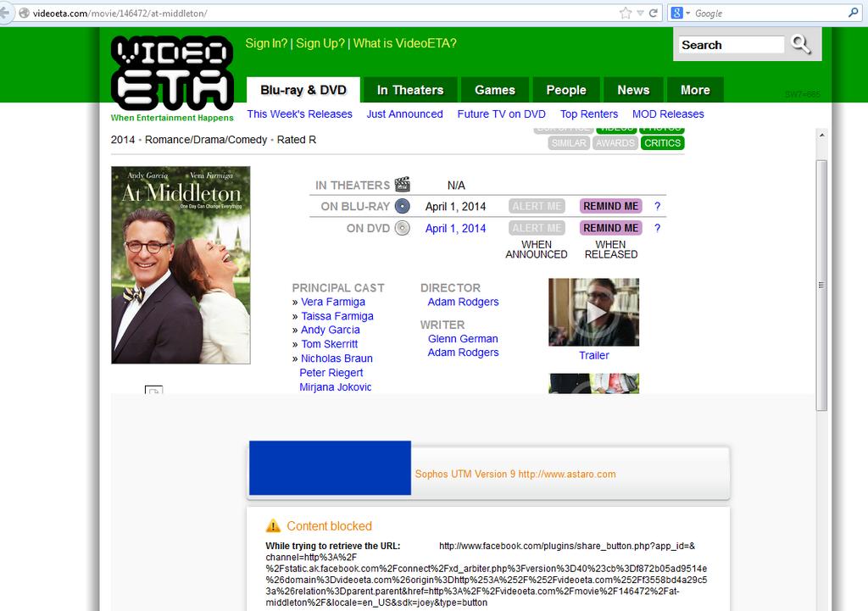Click the site search magnifier icon
The image size is (868, 611).
(800, 44)
